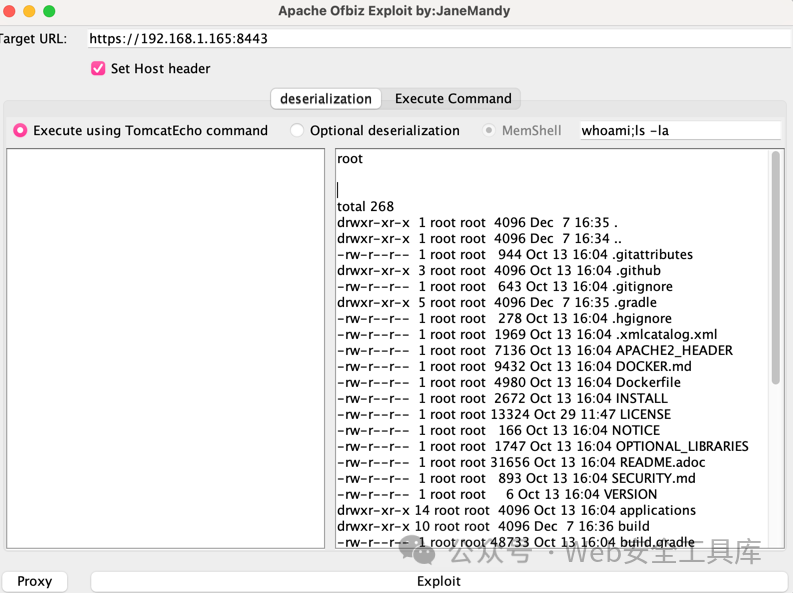Select Execute using TomcatEcho command radio button
The width and height of the screenshot is (793, 593).
(20, 130)
